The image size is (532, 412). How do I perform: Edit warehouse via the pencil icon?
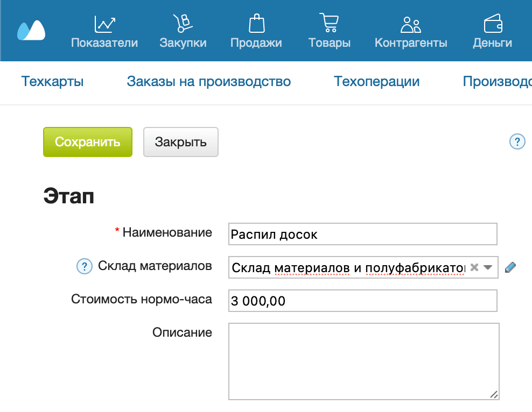pyautogui.click(x=510, y=266)
